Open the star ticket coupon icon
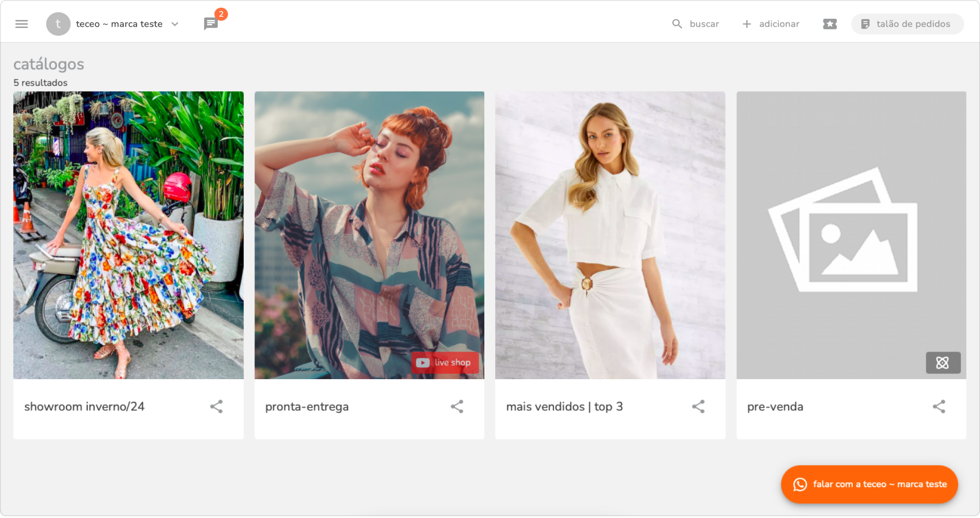The height and width of the screenshot is (518, 980). [x=829, y=24]
